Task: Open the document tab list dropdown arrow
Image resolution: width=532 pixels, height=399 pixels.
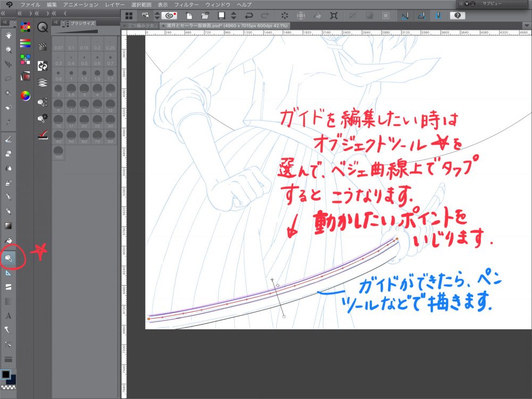Action: click(526, 26)
